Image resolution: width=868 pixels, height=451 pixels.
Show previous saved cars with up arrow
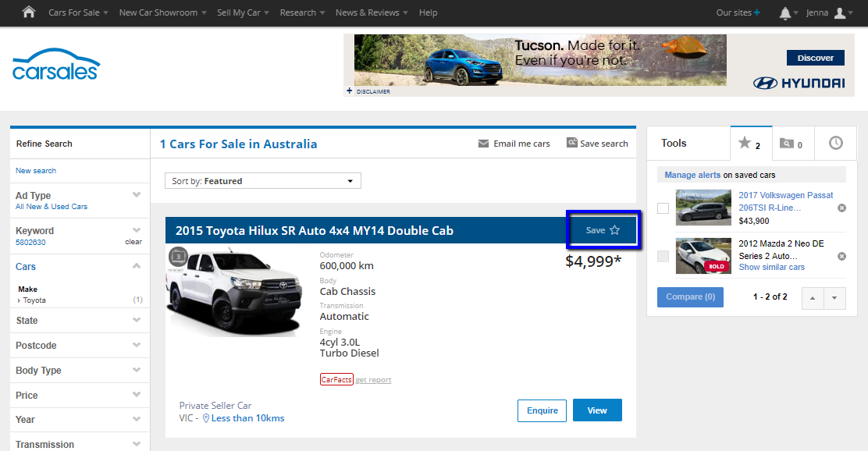click(813, 298)
